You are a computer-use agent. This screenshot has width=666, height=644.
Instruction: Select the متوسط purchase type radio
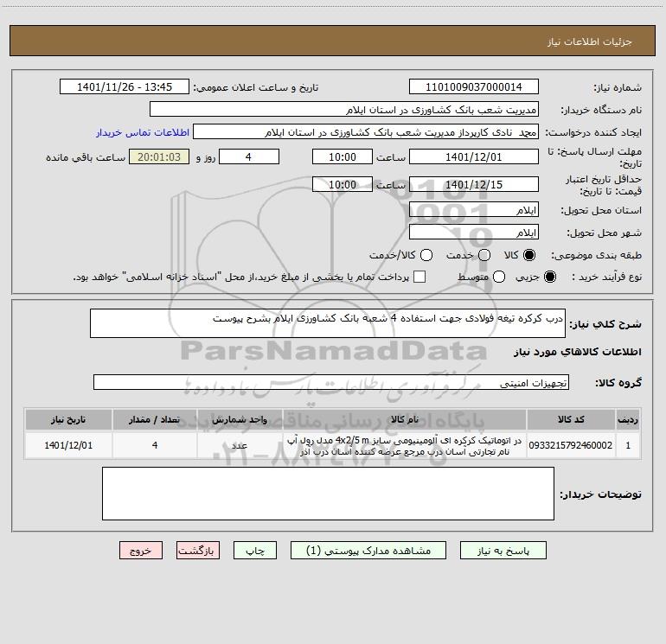coord(499,277)
